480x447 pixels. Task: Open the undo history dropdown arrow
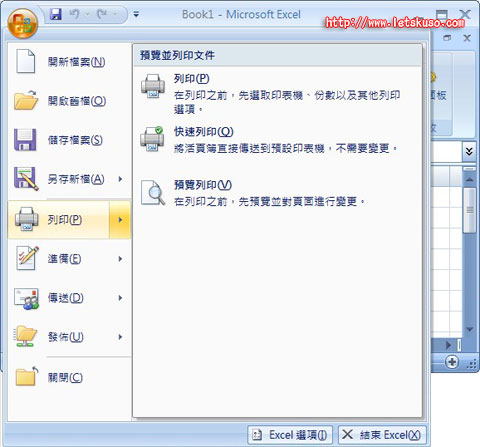coord(88,14)
